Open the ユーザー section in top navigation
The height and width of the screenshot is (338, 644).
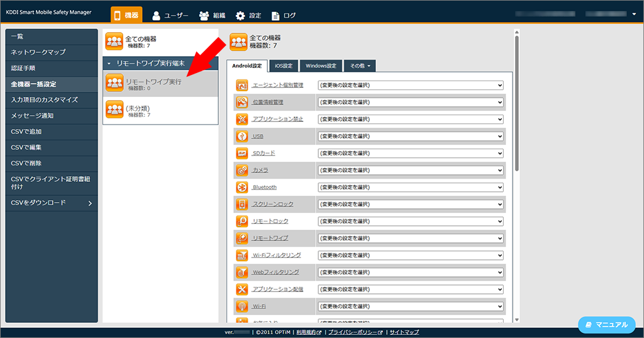[x=170, y=16]
